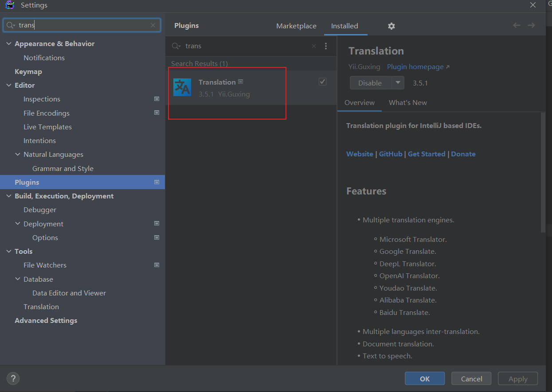Image resolution: width=552 pixels, height=392 pixels.
Task: Collapse the Build, Execution, Deployment section
Action: [9, 196]
